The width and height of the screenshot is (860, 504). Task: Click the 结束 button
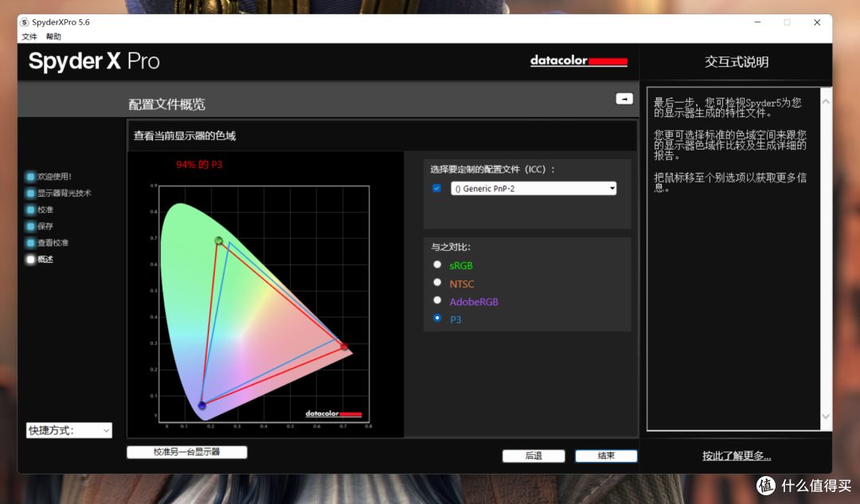click(606, 455)
